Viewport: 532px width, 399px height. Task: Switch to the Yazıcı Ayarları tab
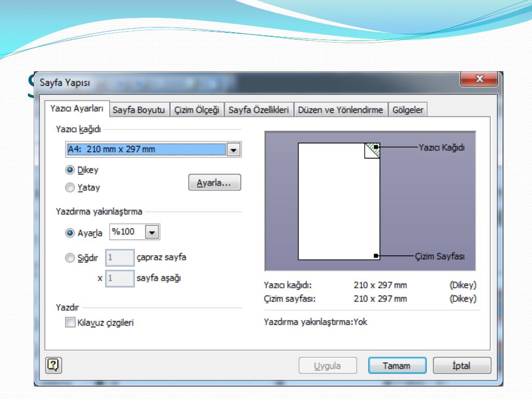point(77,109)
